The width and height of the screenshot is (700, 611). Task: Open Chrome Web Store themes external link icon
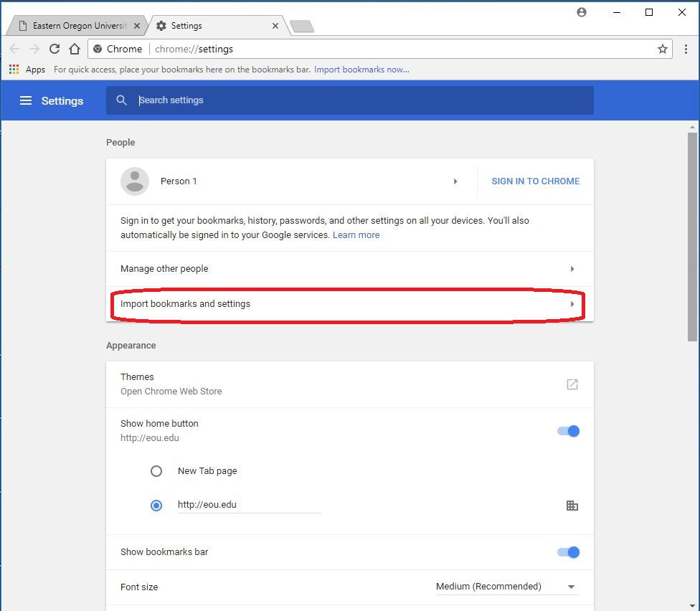pos(572,384)
